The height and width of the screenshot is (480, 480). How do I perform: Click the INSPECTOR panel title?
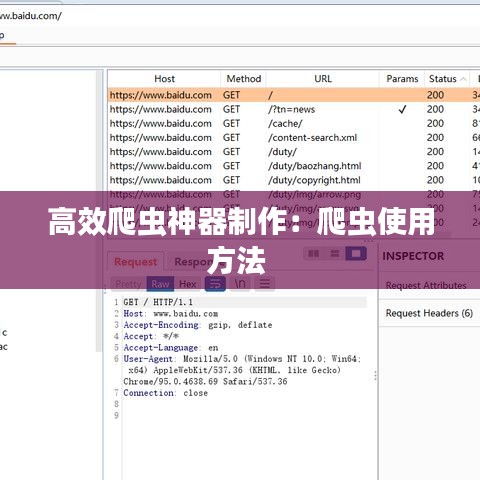point(413,256)
